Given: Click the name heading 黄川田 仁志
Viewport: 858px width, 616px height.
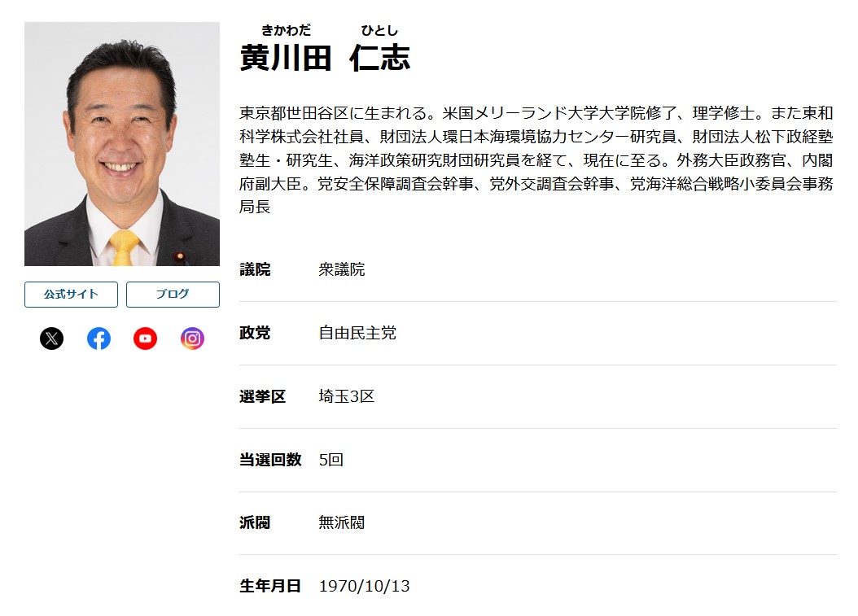Looking at the screenshot, I should [325, 58].
